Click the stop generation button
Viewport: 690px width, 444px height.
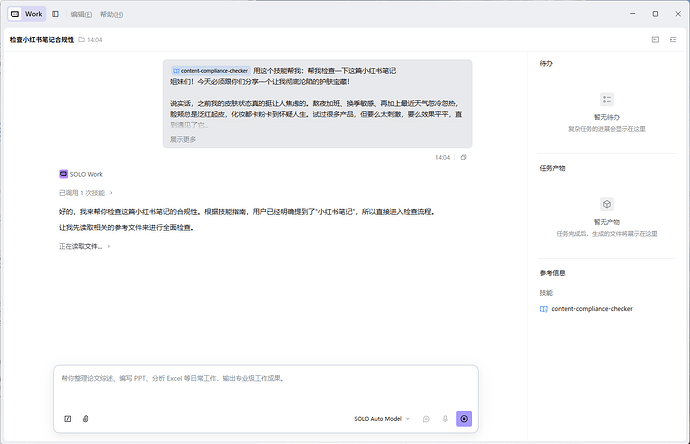point(464,419)
